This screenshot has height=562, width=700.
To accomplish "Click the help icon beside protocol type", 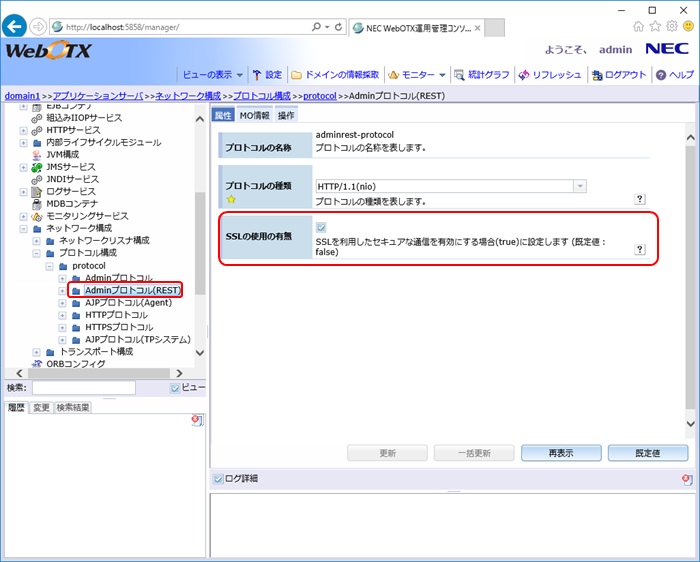I will click(640, 199).
